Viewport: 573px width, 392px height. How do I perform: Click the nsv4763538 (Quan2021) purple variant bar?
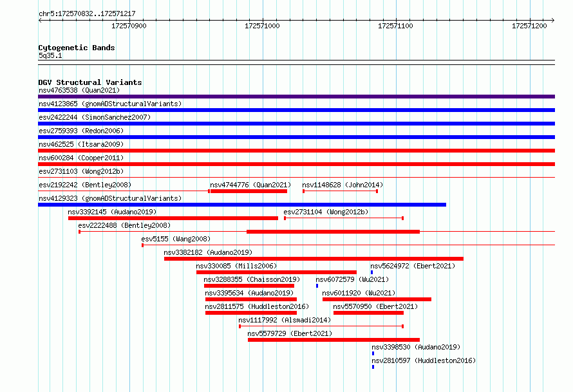(x=296, y=97)
